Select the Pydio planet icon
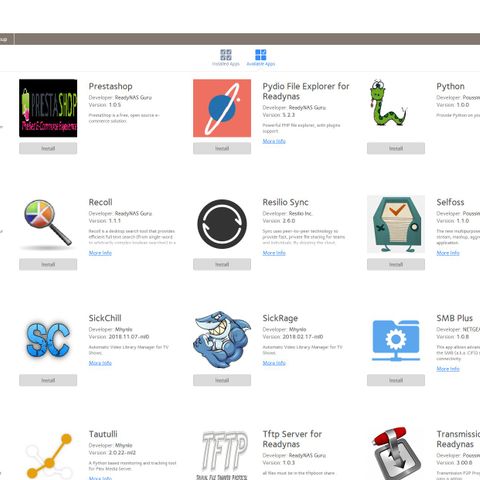Screen dimensions: 480x480 [222, 108]
